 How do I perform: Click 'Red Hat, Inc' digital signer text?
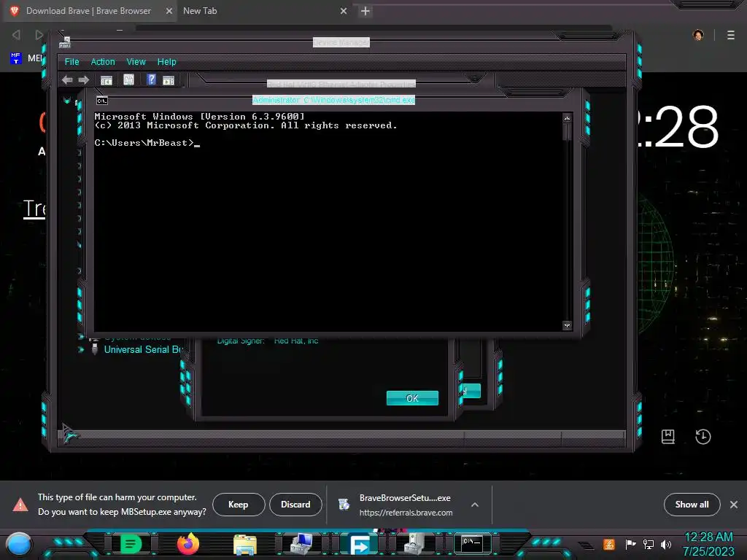pos(296,341)
